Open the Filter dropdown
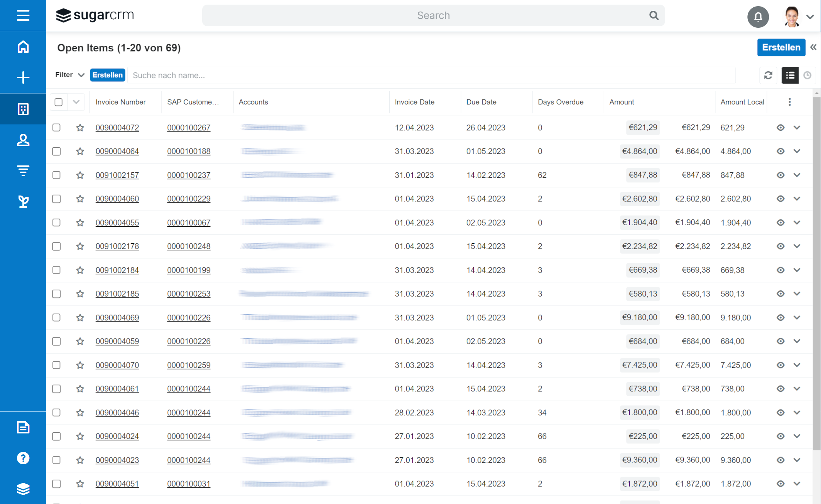 [x=69, y=75]
